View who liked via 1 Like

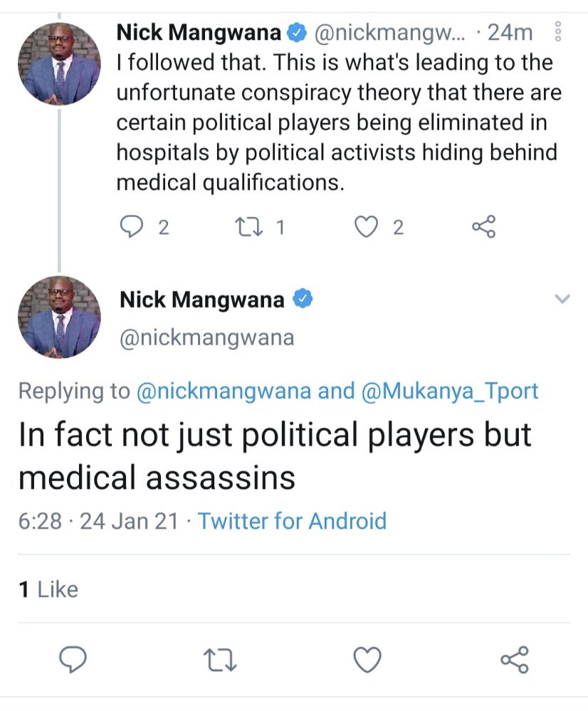(48, 589)
